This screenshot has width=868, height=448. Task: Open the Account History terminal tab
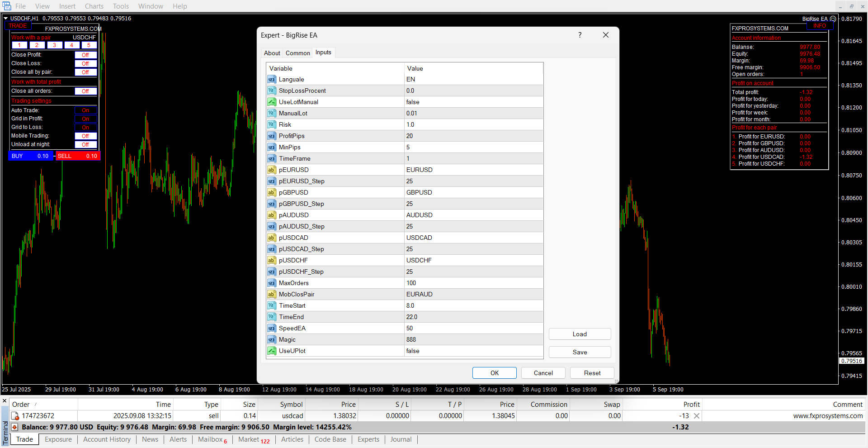[x=107, y=439]
